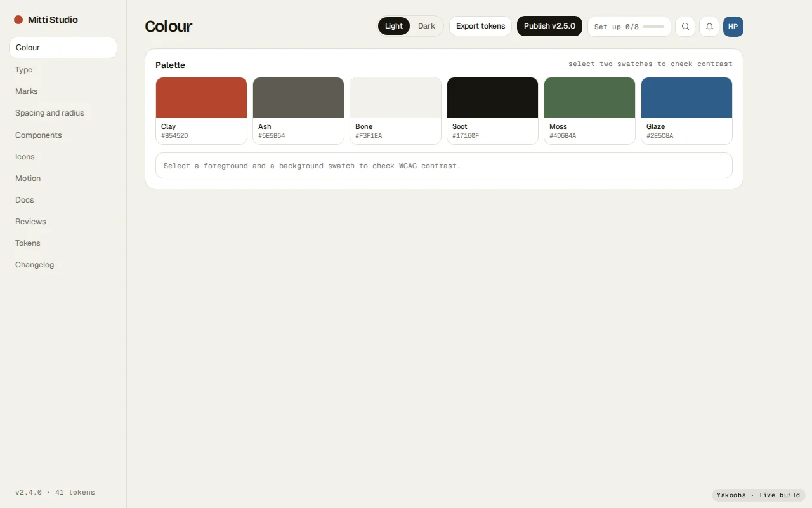The width and height of the screenshot is (812, 508).
Task: Select the Bone colour swatch
Action: (x=395, y=110)
